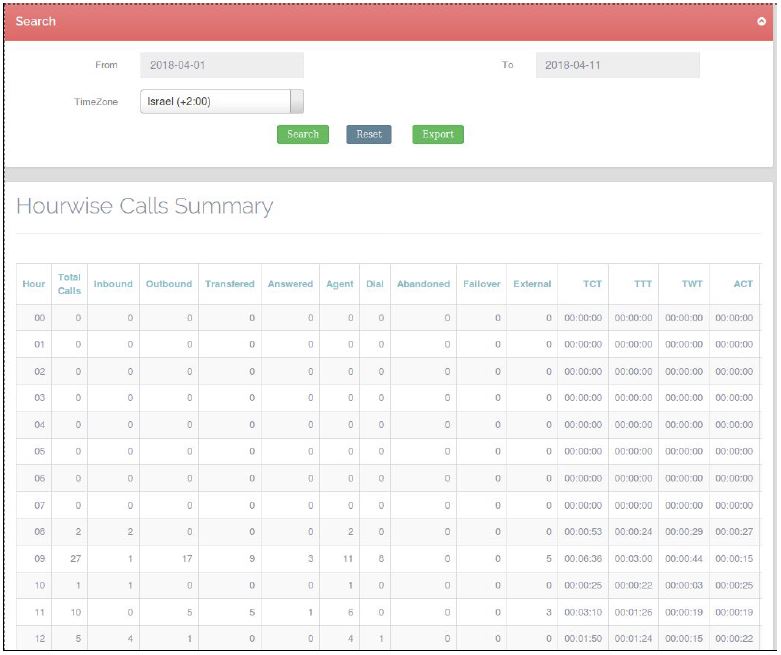The width and height of the screenshot is (781, 655).
Task: Click the From date field
Action: pos(221,65)
